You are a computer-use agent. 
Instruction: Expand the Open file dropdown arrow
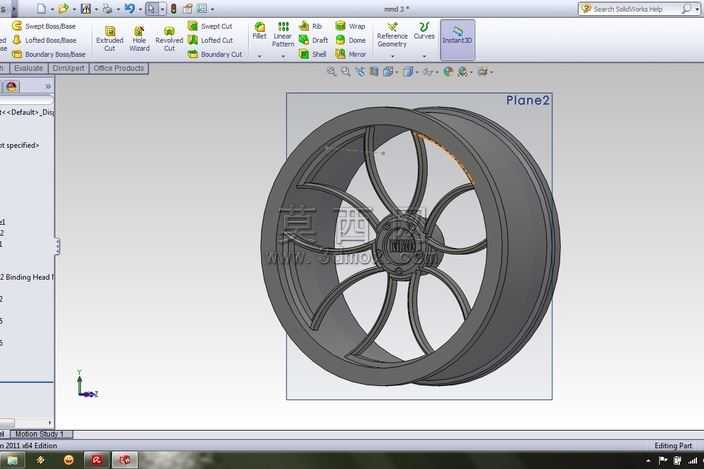point(74,9)
